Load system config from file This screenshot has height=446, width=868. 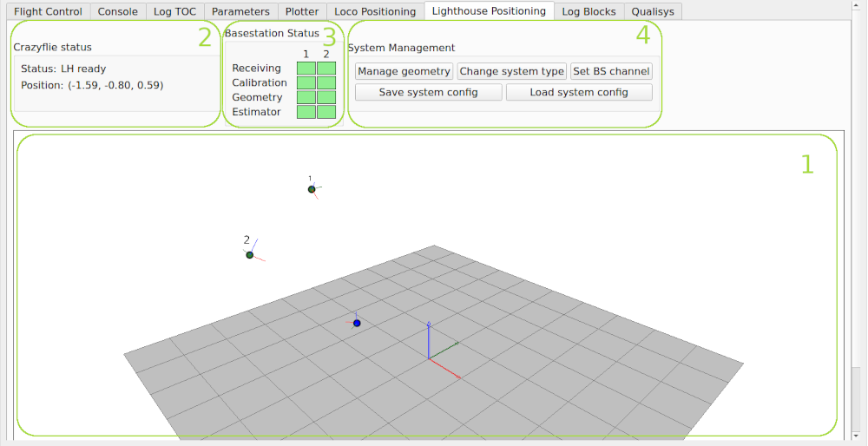click(x=578, y=92)
